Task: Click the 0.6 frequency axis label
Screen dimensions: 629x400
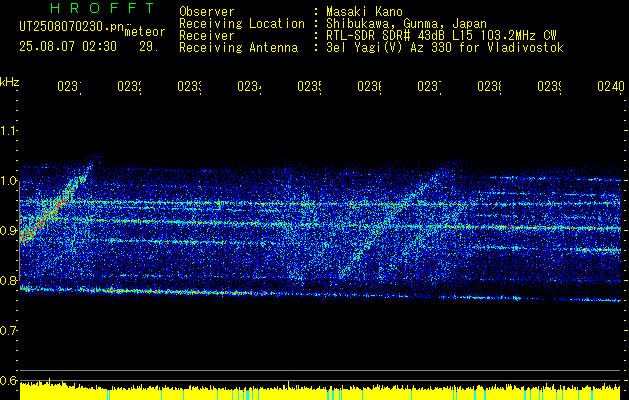Action: coord(9,380)
